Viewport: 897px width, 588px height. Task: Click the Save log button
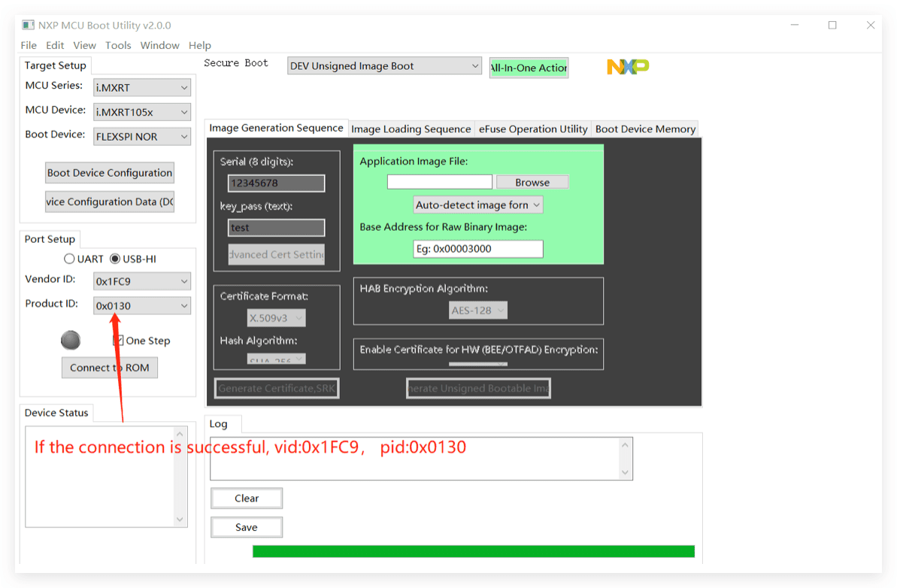click(247, 527)
